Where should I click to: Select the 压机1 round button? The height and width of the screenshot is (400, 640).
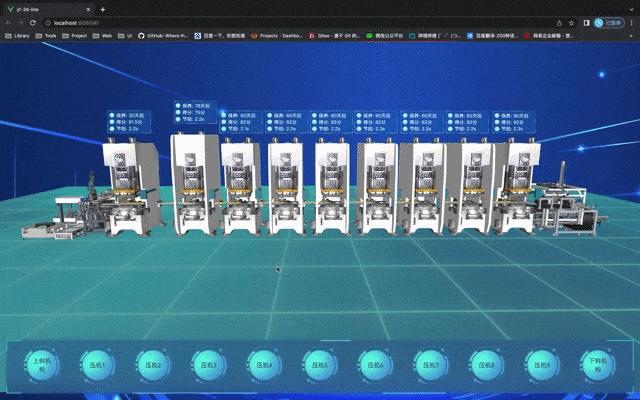pyautogui.click(x=98, y=366)
